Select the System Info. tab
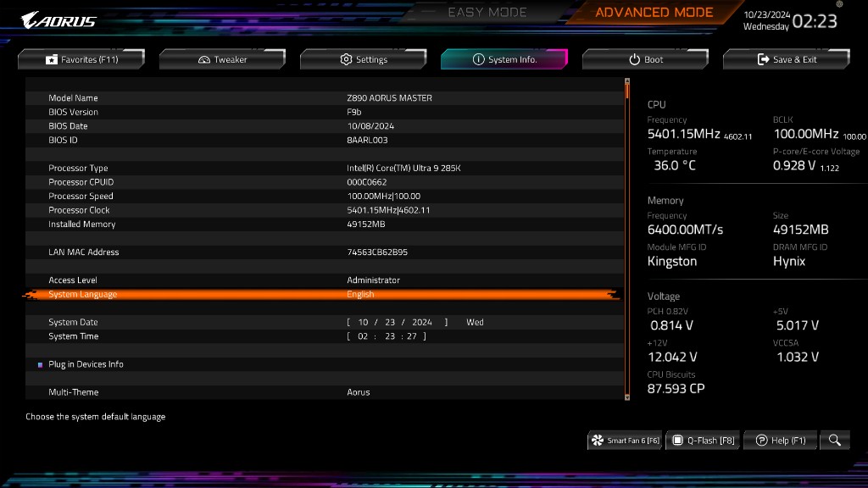This screenshot has width=868, height=488. [504, 59]
